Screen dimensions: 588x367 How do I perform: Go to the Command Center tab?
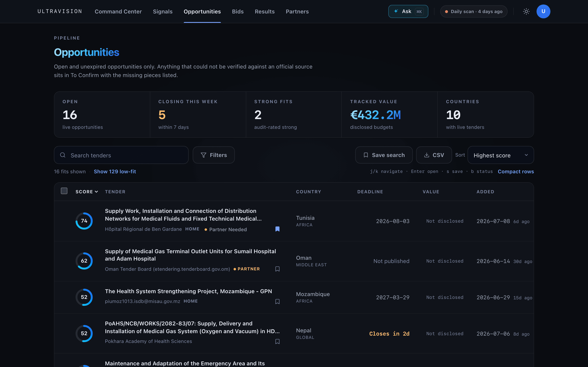[118, 11]
